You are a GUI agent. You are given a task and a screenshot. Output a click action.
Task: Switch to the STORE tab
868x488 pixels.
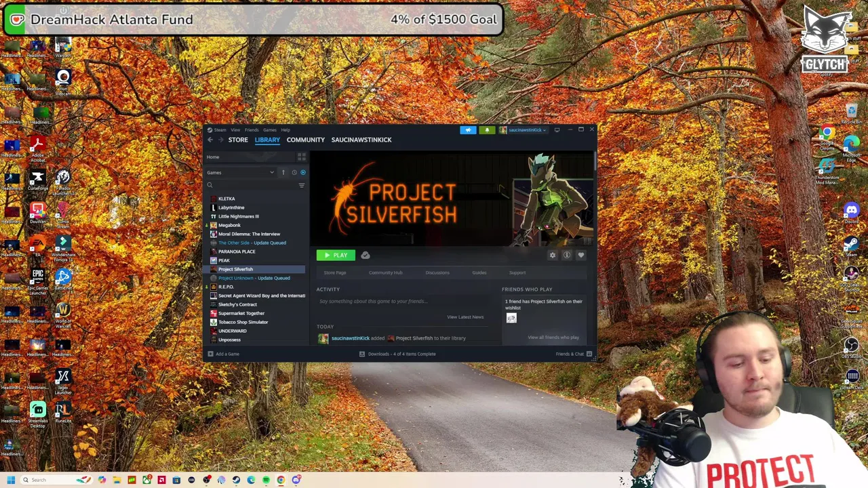(x=238, y=140)
